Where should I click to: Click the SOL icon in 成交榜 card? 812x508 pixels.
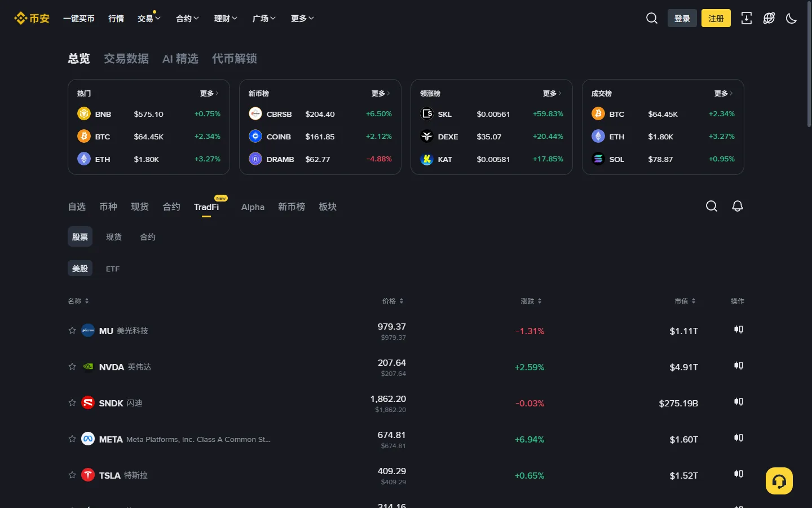point(598,159)
